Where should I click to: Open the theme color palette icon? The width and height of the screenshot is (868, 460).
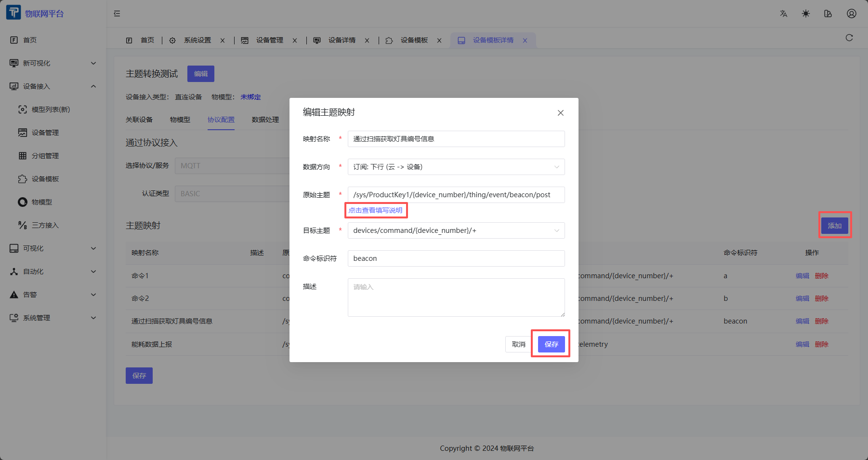tap(828, 14)
